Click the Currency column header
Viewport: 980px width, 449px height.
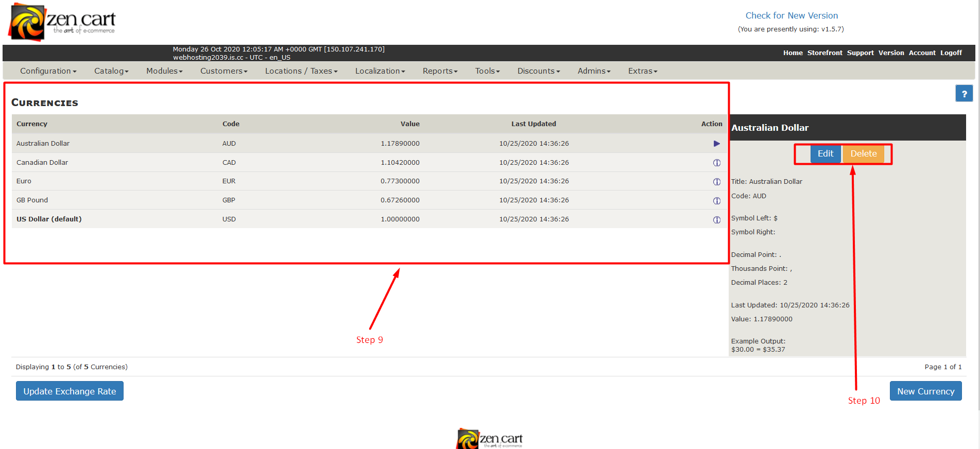point(32,124)
